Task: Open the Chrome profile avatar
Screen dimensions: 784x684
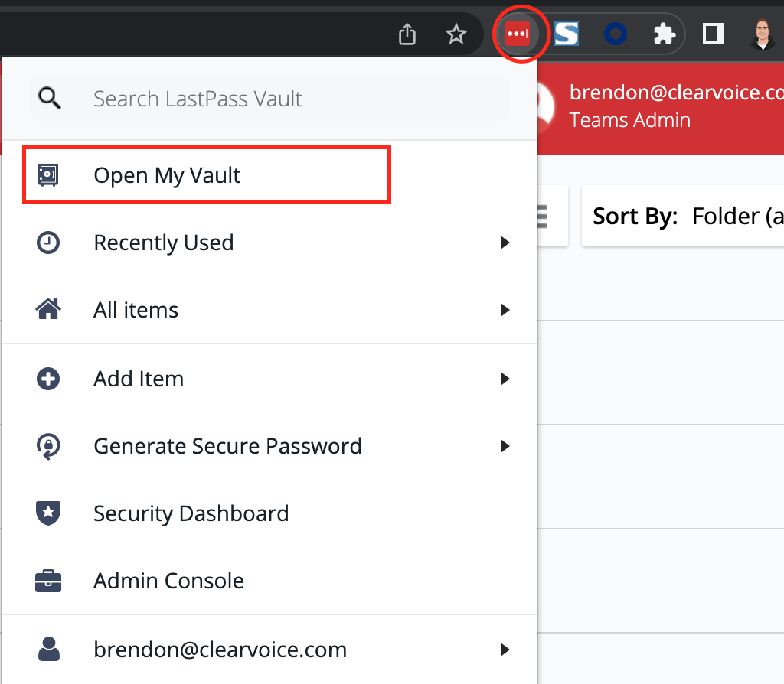Action: pyautogui.click(x=763, y=34)
